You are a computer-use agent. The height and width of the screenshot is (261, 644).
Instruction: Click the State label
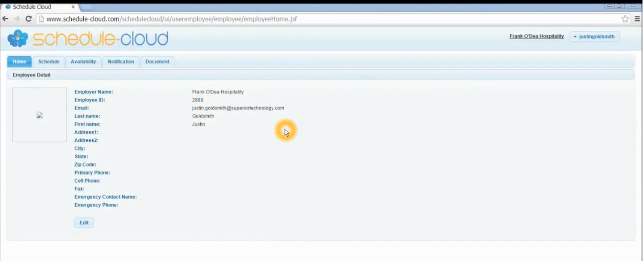[81, 157]
